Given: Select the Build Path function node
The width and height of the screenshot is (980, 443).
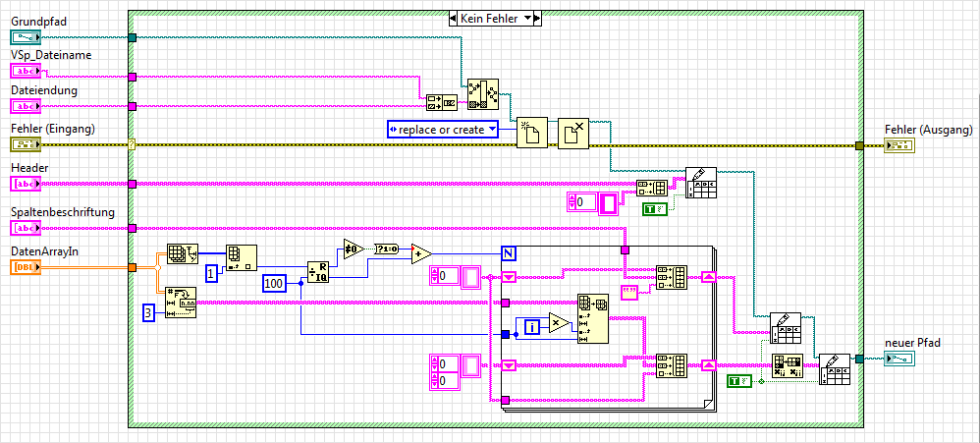Looking at the screenshot, I should point(483,94).
